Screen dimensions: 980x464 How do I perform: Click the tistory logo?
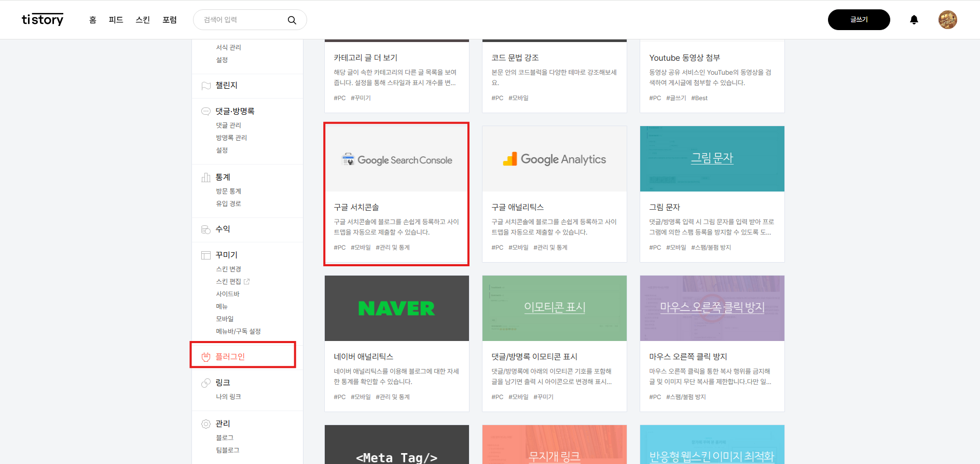click(43, 20)
